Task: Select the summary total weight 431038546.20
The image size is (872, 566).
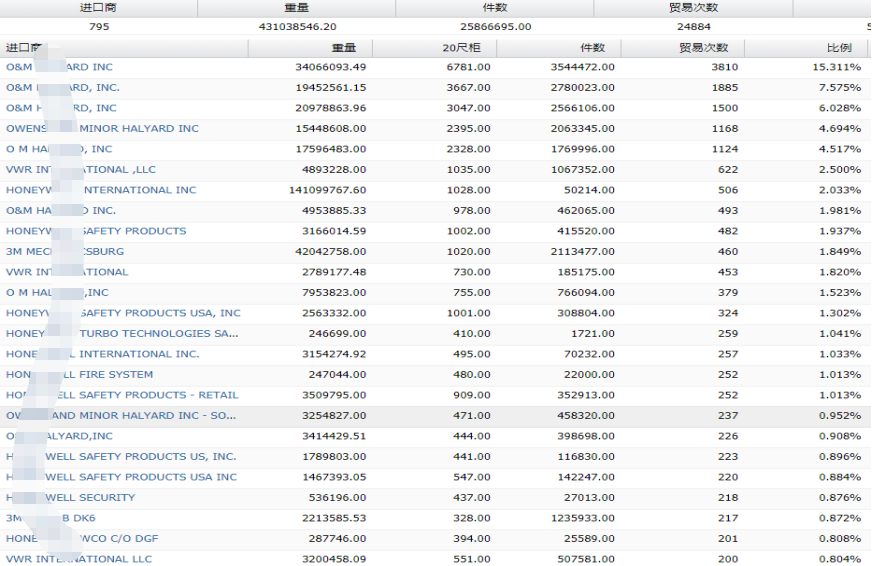Action: point(298,27)
